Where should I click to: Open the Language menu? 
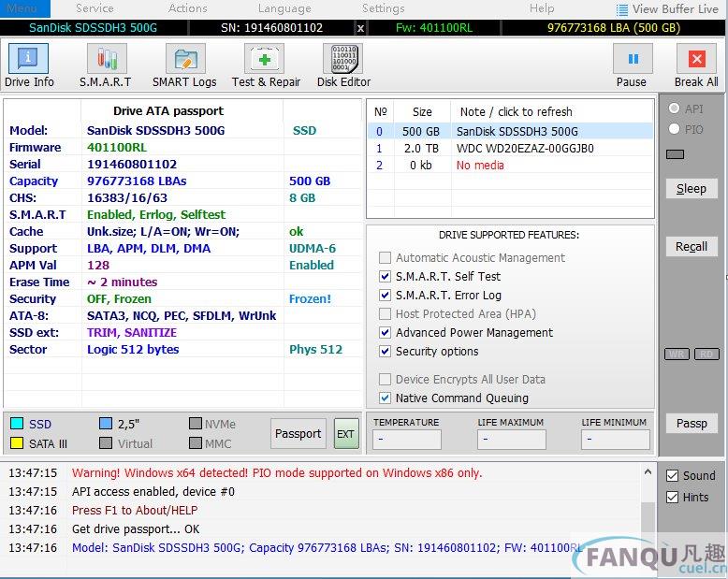tap(284, 8)
